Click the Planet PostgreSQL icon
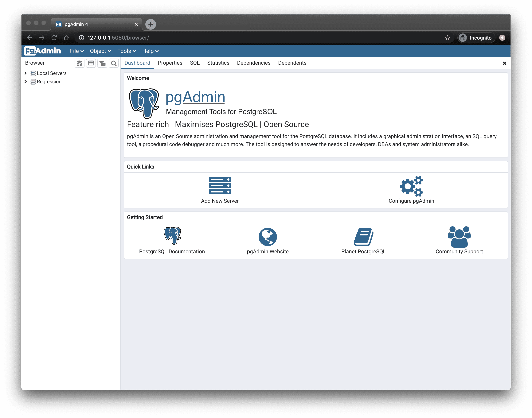 [x=363, y=236]
